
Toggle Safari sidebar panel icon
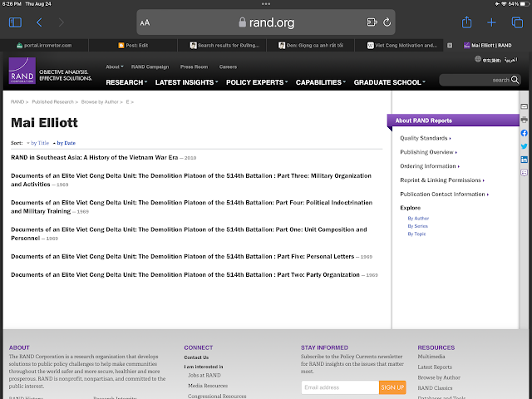[15, 22]
